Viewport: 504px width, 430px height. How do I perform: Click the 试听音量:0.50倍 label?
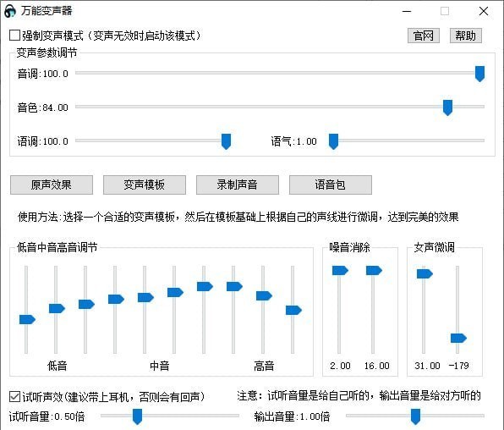point(47,416)
